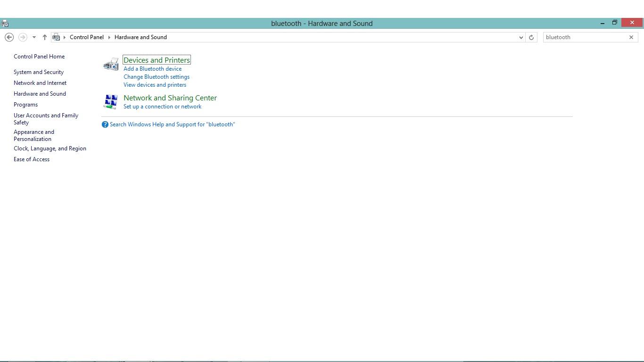Open Change Bluetooth settings

click(x=157, y=77)
